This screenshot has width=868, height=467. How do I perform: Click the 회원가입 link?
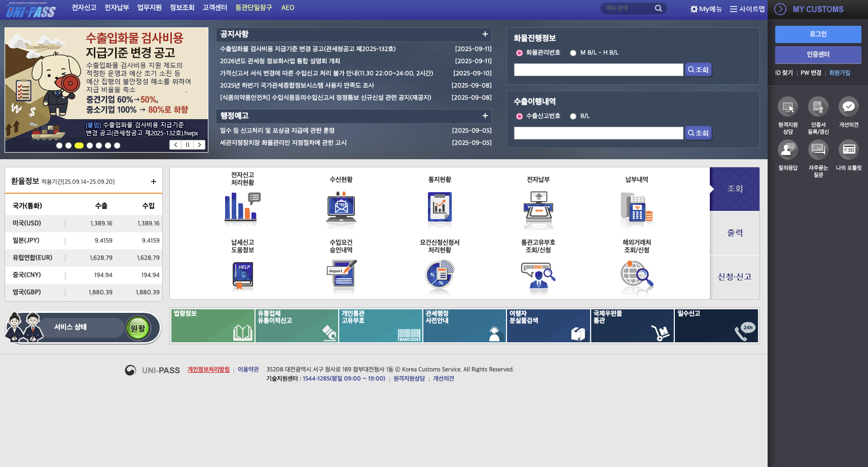[840, 73]
